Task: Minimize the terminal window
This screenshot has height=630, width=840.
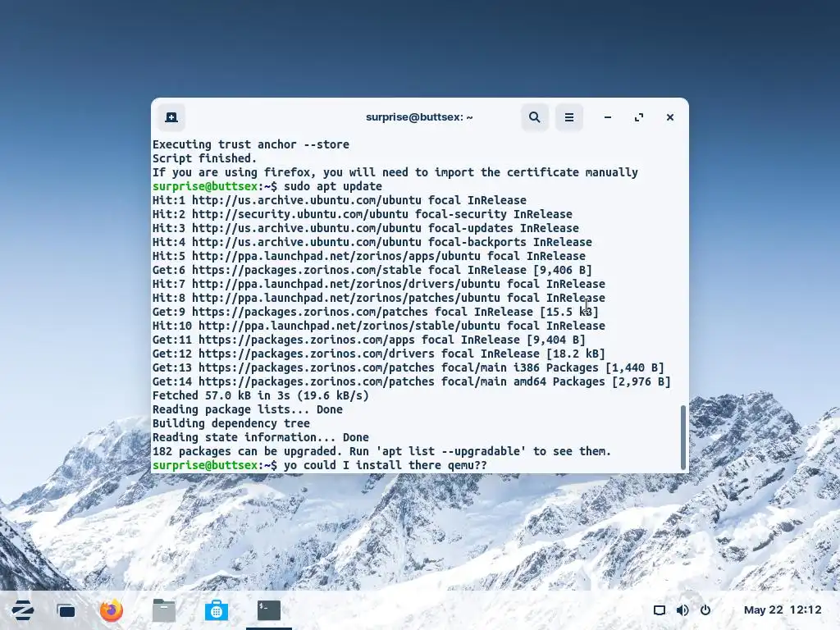Action: tap(608, 117)
